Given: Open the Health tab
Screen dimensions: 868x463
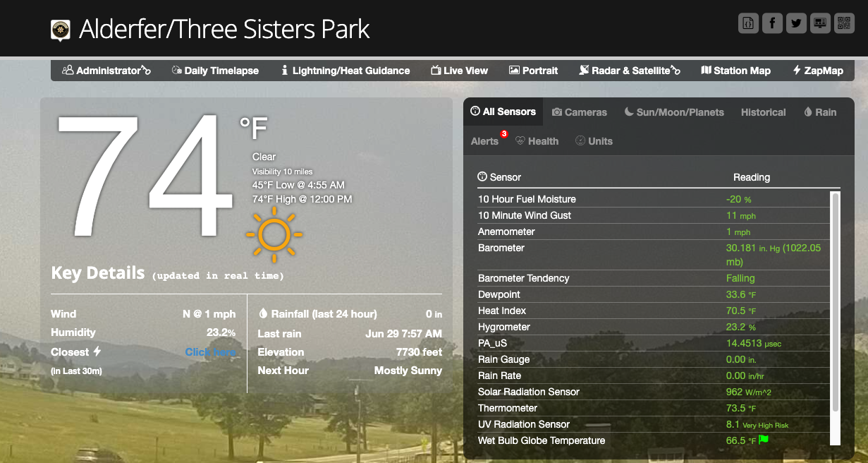Looking at the screenshot, I should (x=537, y=141).
